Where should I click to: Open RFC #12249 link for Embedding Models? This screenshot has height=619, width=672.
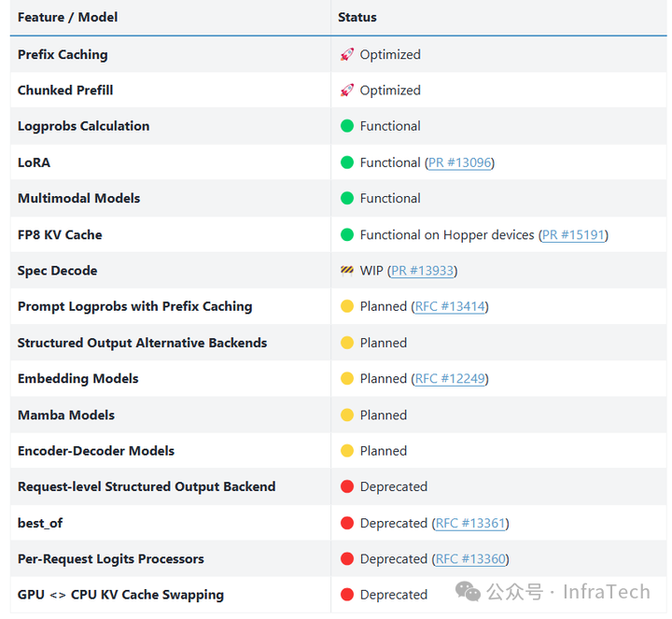pyautogui.click(x=449, y=379)
